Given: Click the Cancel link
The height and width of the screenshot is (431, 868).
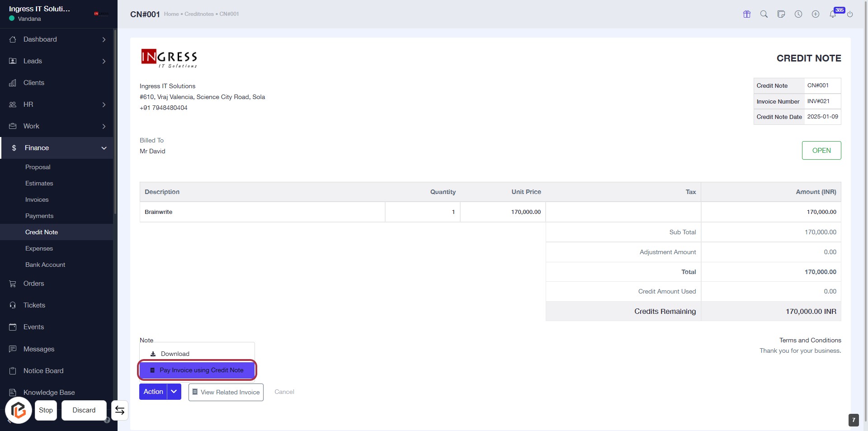Looking at the screenshot, I should click(284, 392).
